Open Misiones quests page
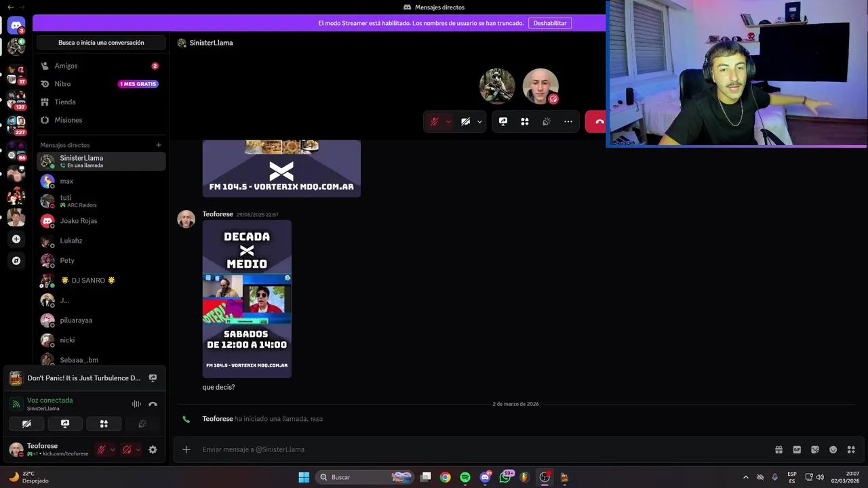The height and width of the screenshot is (488, 868). (101, 120)
